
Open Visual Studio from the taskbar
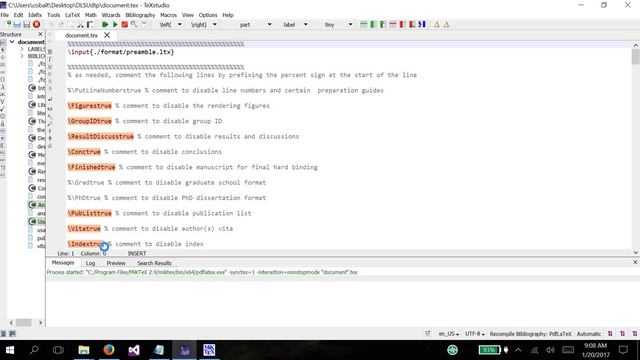point(134,350)
